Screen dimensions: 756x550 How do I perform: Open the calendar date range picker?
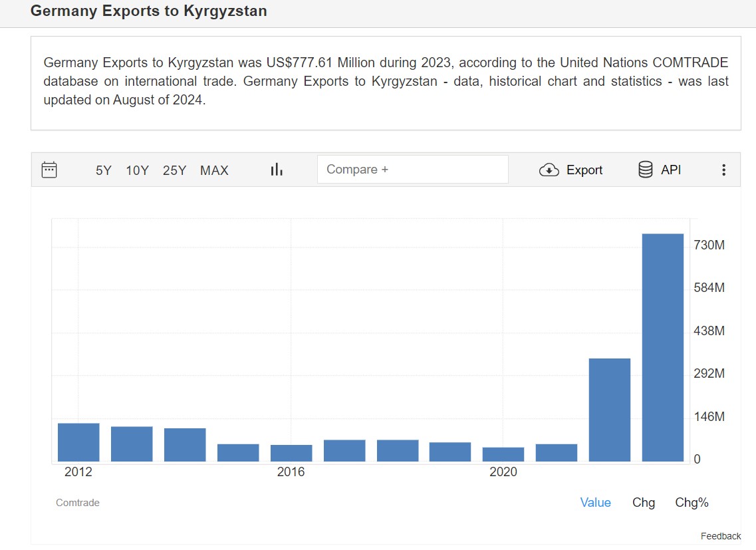[x=49, y=170]
